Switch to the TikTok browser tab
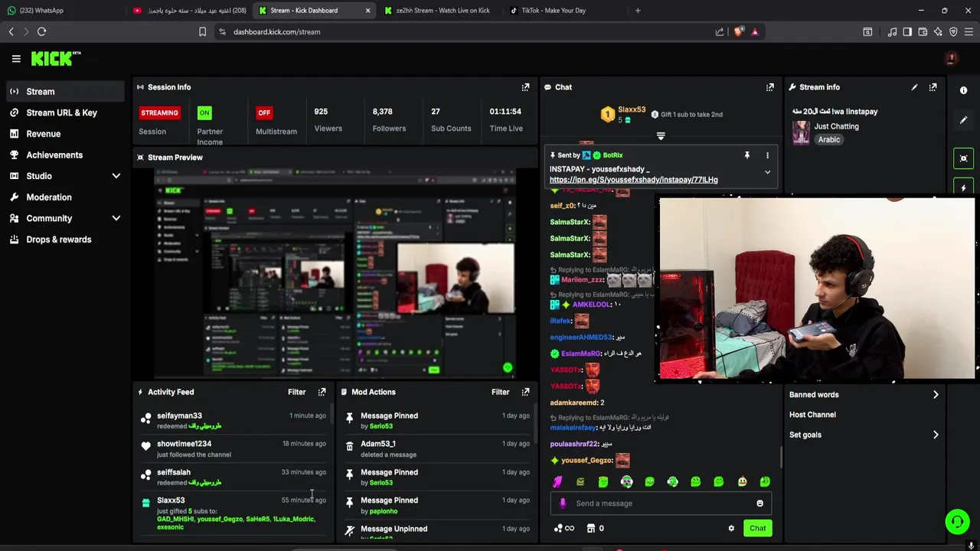The image size is (980, 551). (567, 11)
